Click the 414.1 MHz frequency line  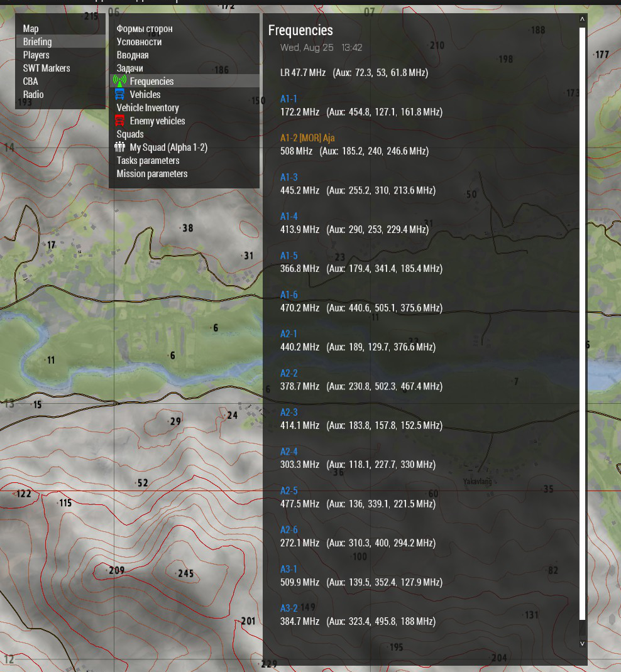pyautogui.click(x=361, y=426)
